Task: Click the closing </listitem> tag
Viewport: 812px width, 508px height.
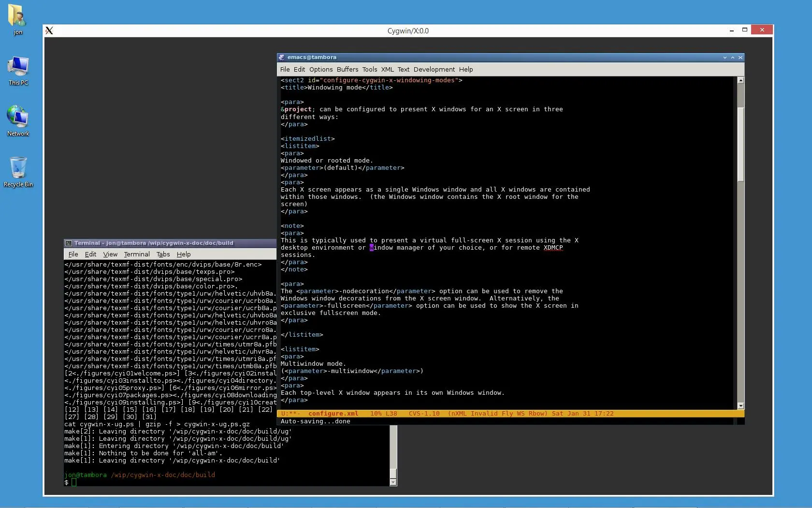Action: point(302,335)
